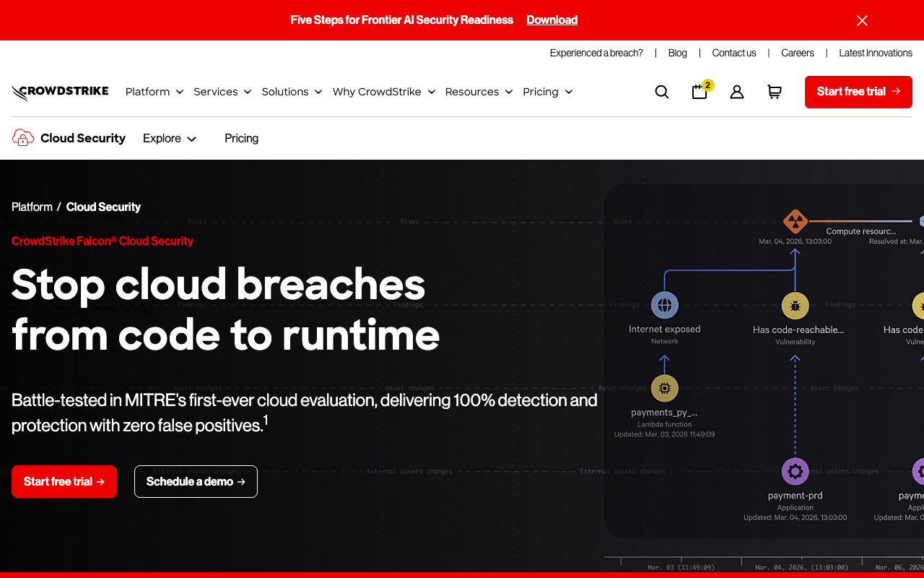924x578 pixels.
Task: Expand the Solutions menu
Action: tap(292, 92)
